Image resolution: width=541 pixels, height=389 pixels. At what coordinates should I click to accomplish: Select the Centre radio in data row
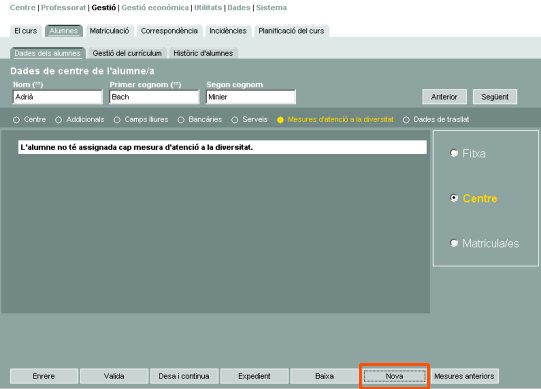pos(16,120)
